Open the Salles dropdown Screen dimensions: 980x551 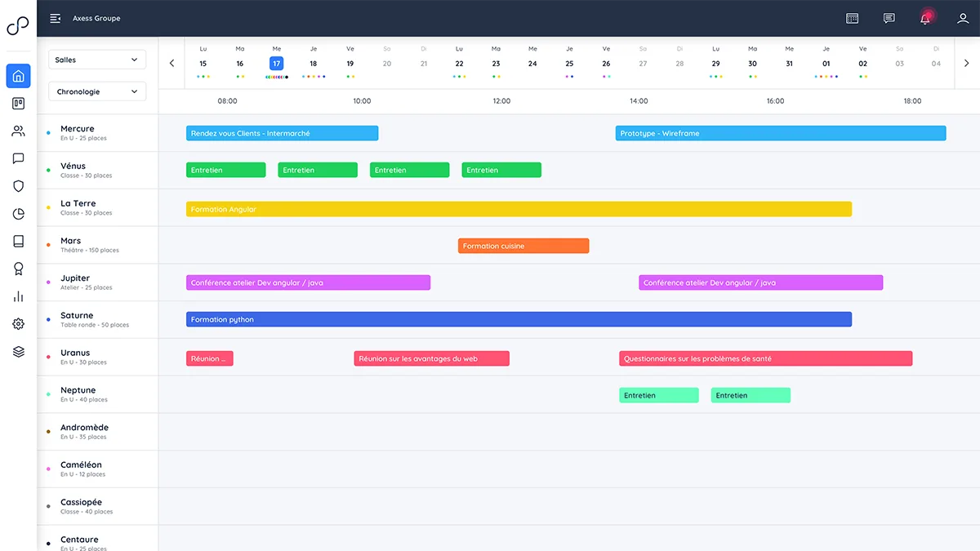coord(97,60)
